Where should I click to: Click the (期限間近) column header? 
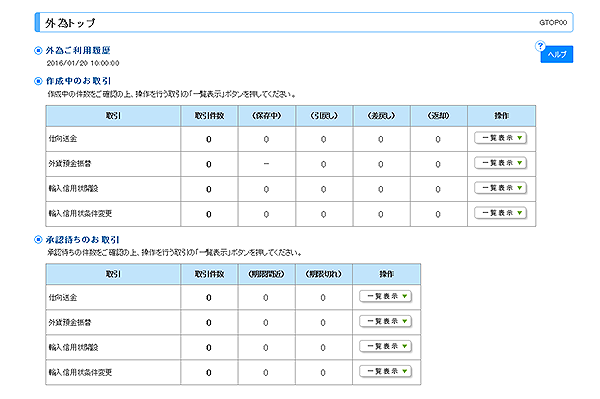[x=266, y=274]
